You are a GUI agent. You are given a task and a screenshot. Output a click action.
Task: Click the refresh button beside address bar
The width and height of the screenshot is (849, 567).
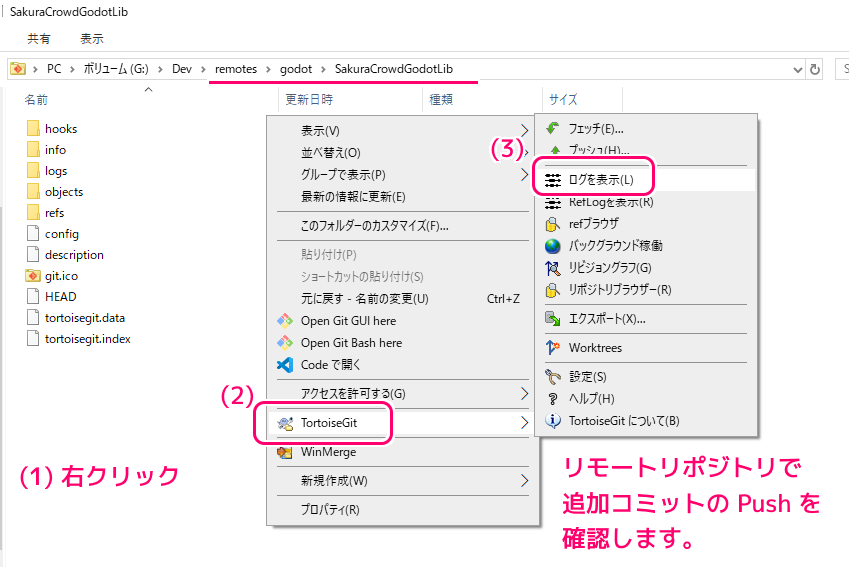coord(816,69)
